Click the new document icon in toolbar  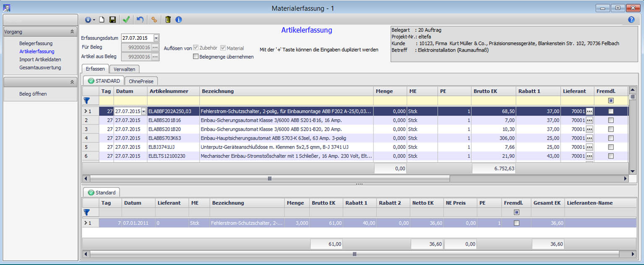pyautogui.click(x=101, y=20)
